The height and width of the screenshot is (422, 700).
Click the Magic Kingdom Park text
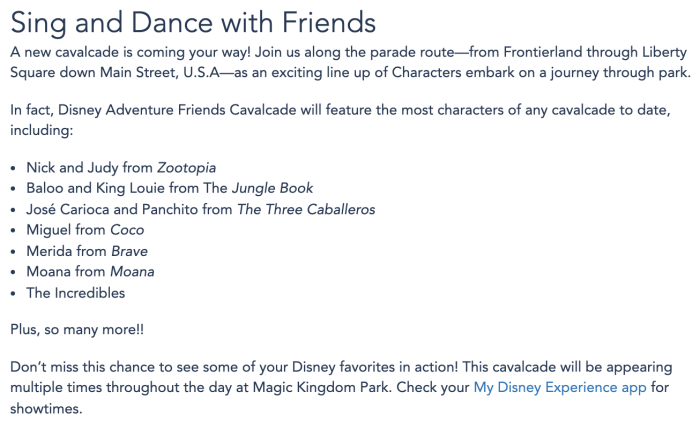pyautogui.click(x=321, y=387)
